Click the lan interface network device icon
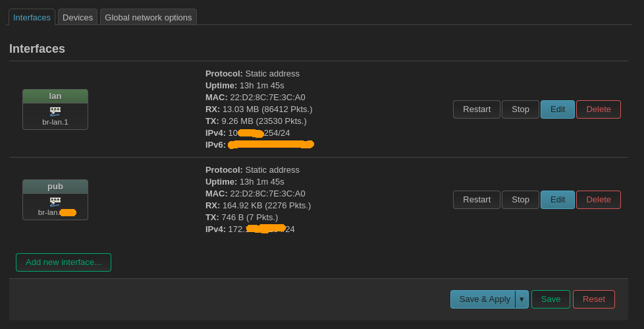This screenshot has height=329, width=644. pos(55,111)
